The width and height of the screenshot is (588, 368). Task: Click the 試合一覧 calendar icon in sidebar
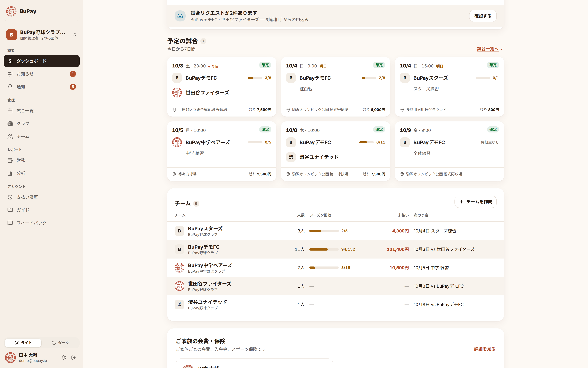10,111
